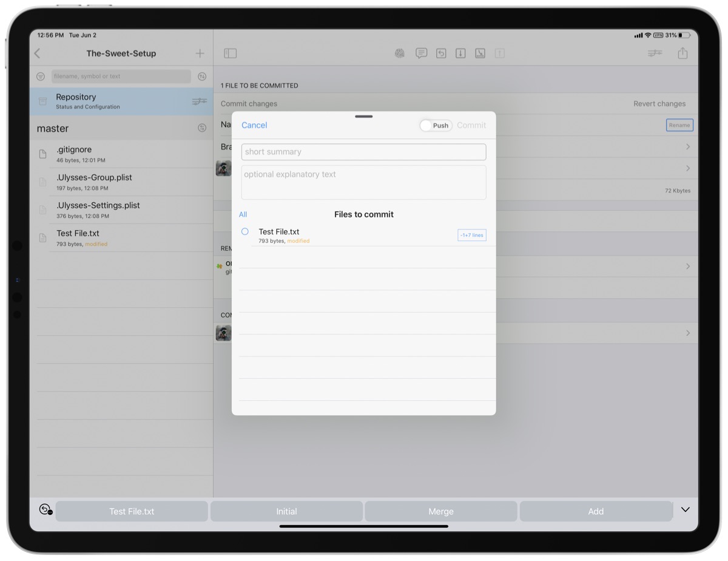Open the repository status icon near share
The height and width of the screenshot is (561, 728).
pyautogui.click(x=655, y=53)
